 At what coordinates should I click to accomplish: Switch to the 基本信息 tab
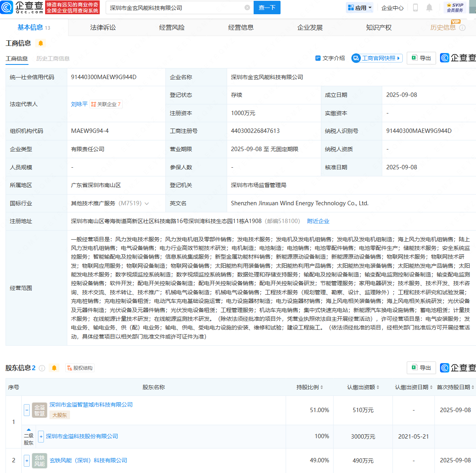pos(34,28)
